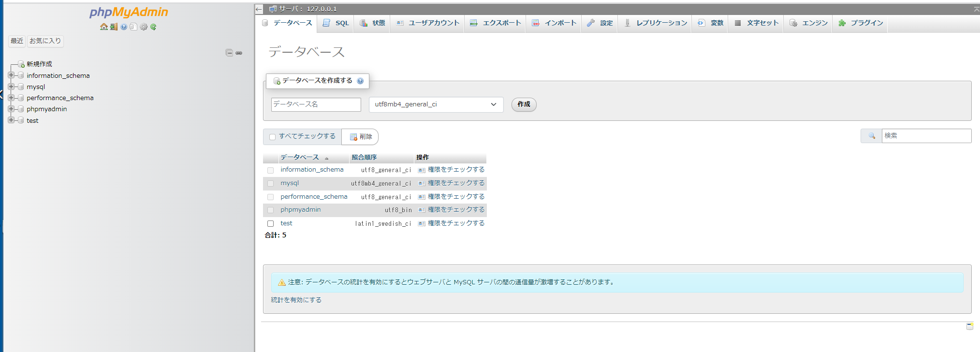The image size is (980, 352).
Task: Click new database icon beside 新規作成
Action: pos(21,64)
